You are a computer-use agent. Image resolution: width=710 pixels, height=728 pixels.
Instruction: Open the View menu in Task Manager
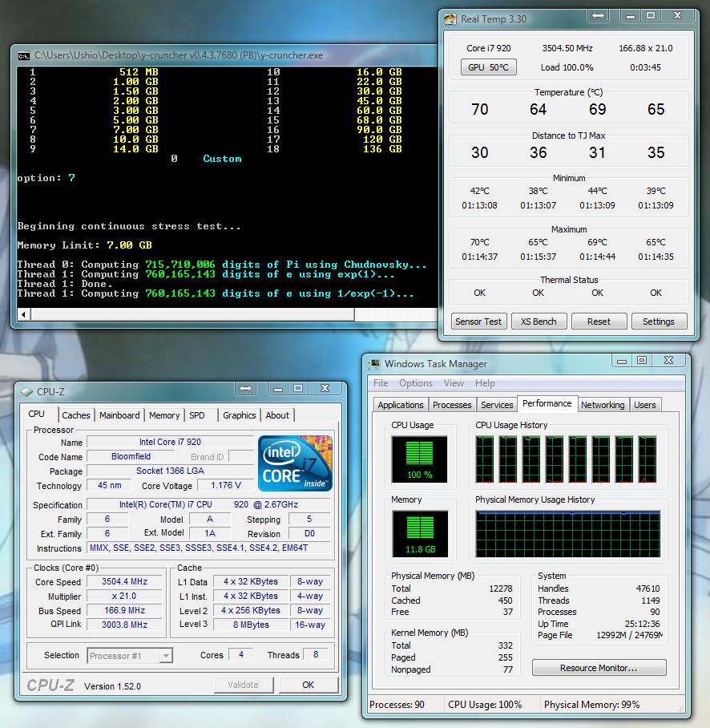(454, 383)
